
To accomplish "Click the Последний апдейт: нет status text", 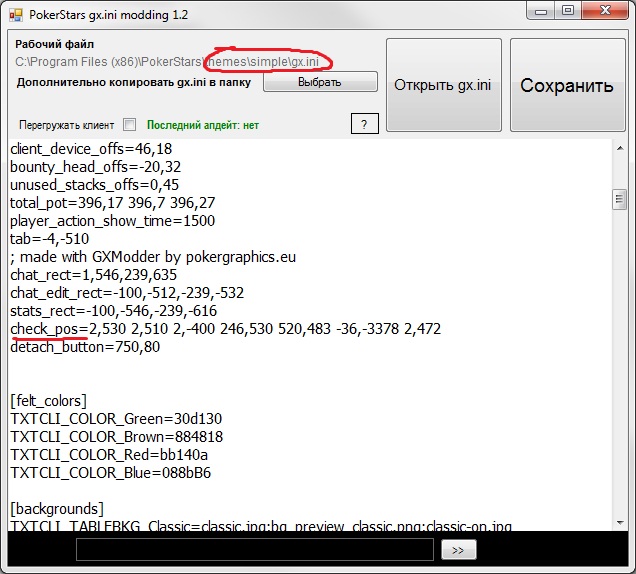I will pos(203,125).
